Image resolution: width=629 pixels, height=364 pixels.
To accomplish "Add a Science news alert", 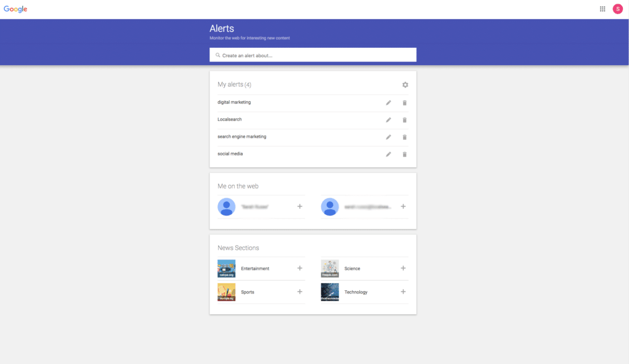I will click(x=403, y=268).
